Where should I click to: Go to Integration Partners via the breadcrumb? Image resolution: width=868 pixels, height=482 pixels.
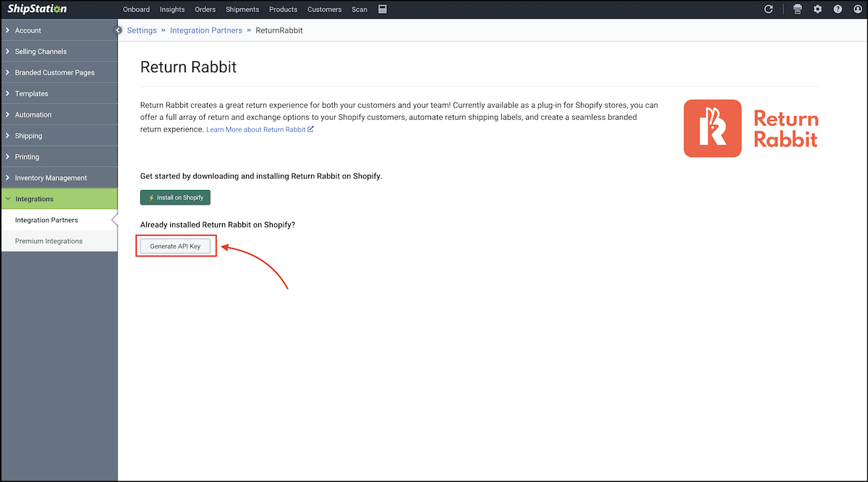206,30
